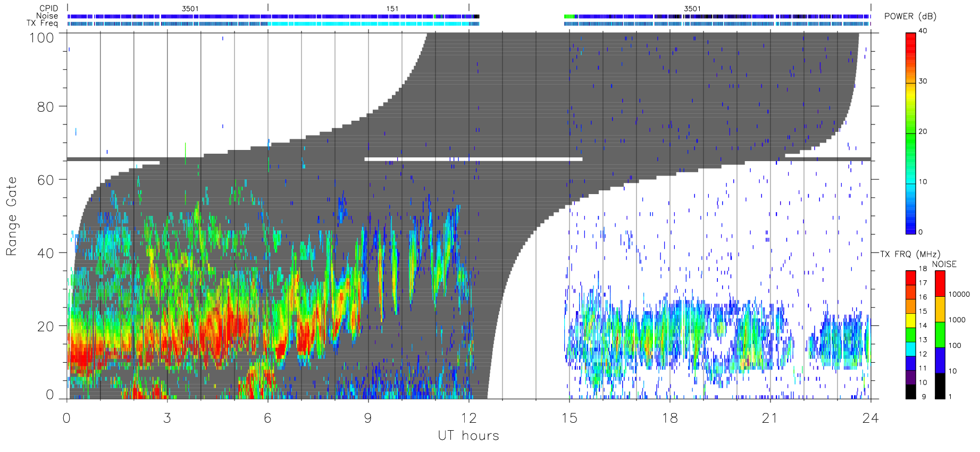Click the power legend value '10'
The width and height of the screenshot is (980, 452).
point(923,182)
